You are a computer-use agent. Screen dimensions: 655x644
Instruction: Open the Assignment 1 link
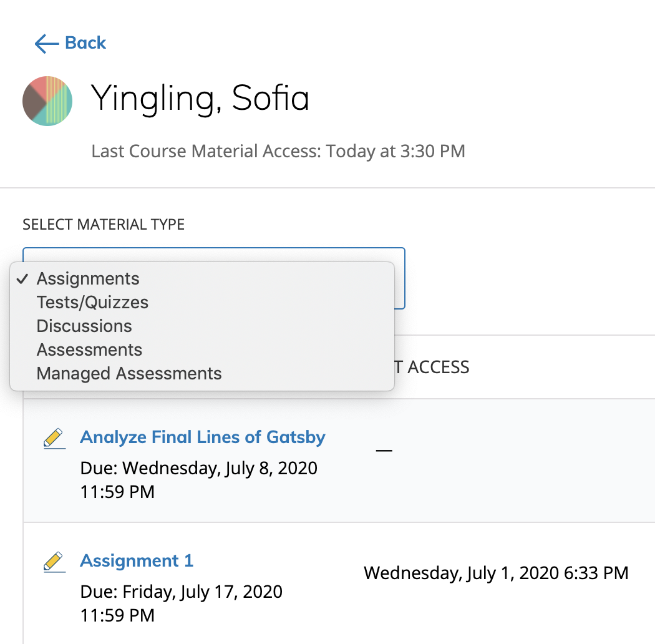(137, 560)
